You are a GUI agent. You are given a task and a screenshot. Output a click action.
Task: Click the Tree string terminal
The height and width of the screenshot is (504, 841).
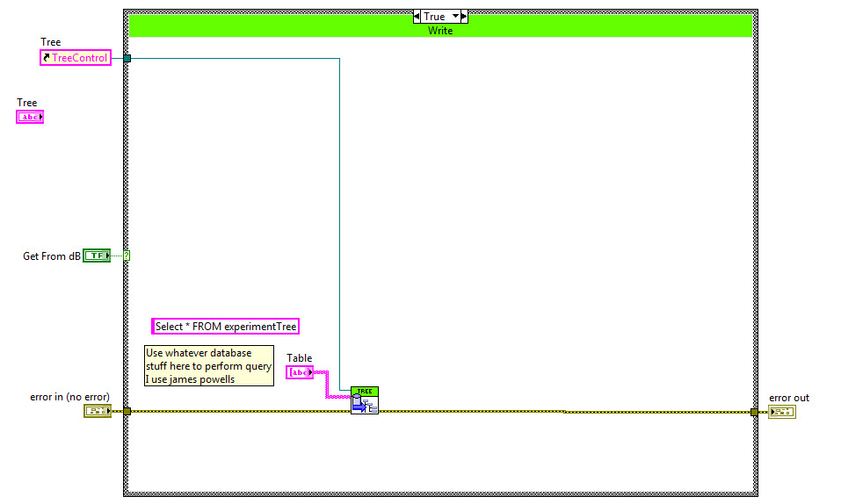pyautogui.click(x=30, y=117)
